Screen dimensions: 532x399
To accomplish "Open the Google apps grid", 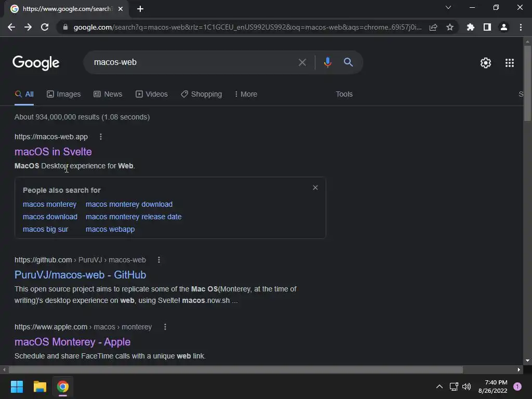I will coord(510,63).
